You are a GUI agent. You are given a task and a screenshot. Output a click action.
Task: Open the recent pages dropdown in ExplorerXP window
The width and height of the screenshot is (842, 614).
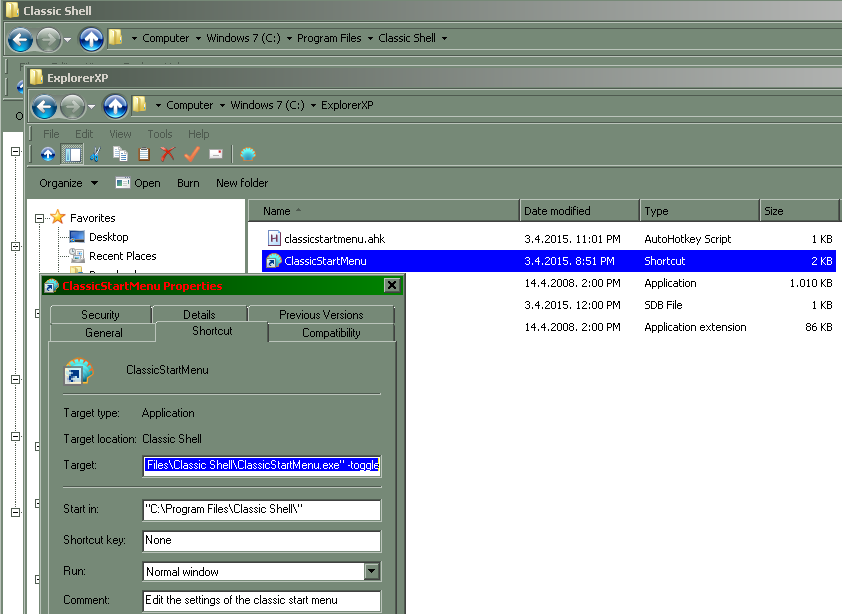point(91,106)
